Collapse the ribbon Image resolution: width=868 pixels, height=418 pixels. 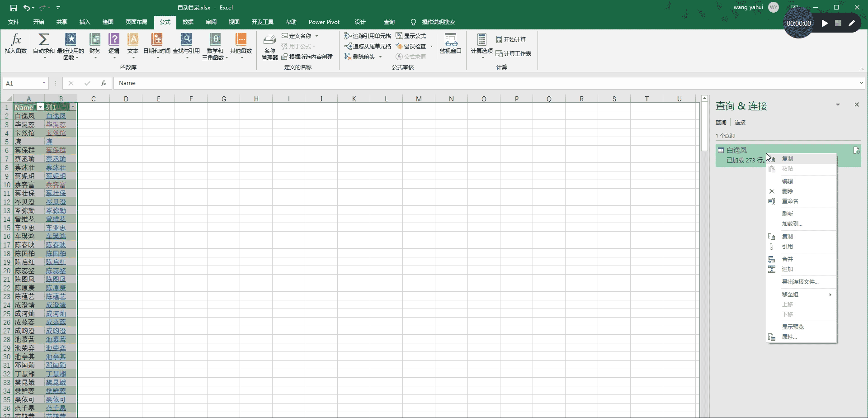pyautogui.click(x=861, y=69)
